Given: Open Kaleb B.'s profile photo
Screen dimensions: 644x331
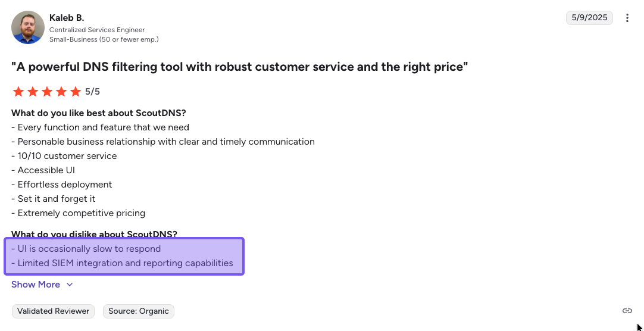Looking at the screenshot, I should (28, 27).
